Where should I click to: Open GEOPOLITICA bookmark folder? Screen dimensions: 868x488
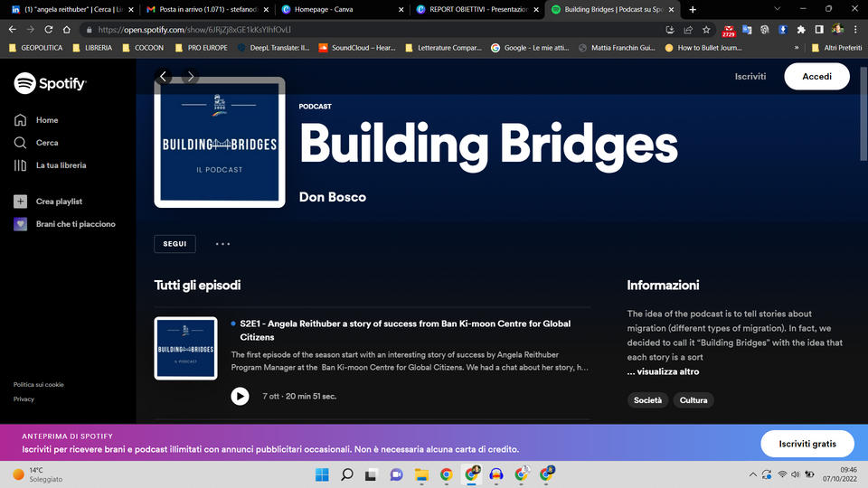(36, 48)
